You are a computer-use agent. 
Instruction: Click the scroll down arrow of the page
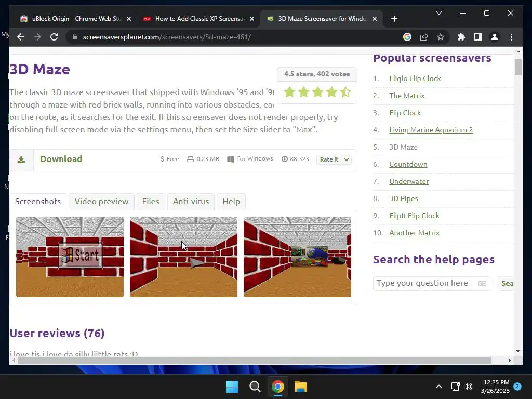518,351
